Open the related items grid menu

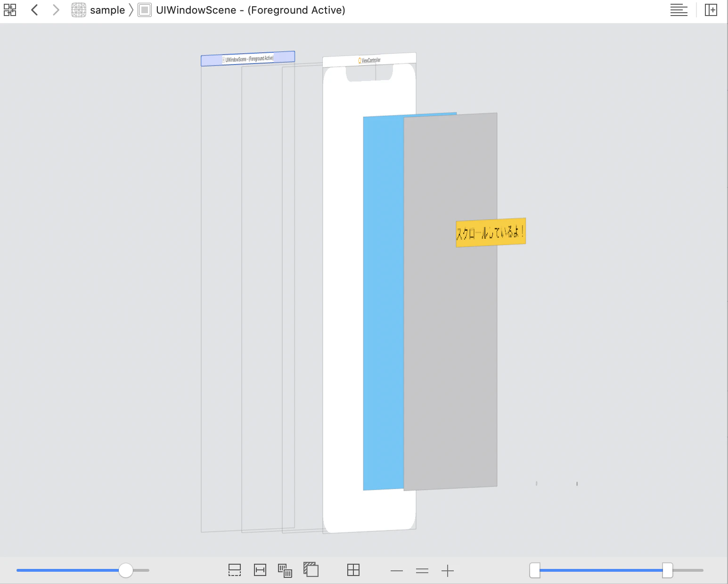coord(10,10)
